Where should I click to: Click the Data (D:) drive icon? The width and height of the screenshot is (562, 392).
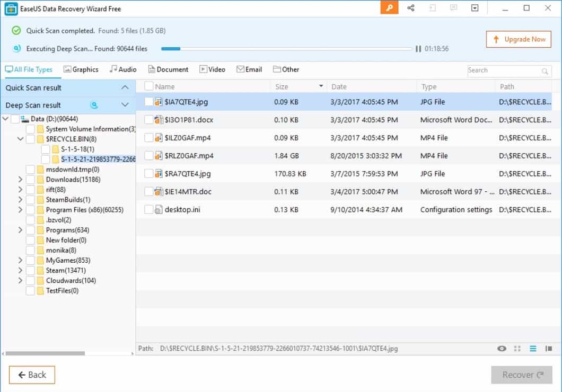pos(25,119)
